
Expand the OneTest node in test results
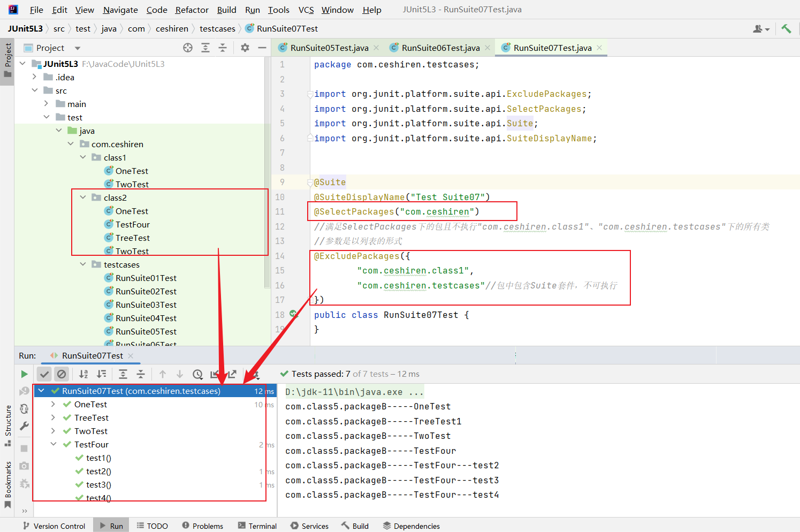click(x=53, y=404)
